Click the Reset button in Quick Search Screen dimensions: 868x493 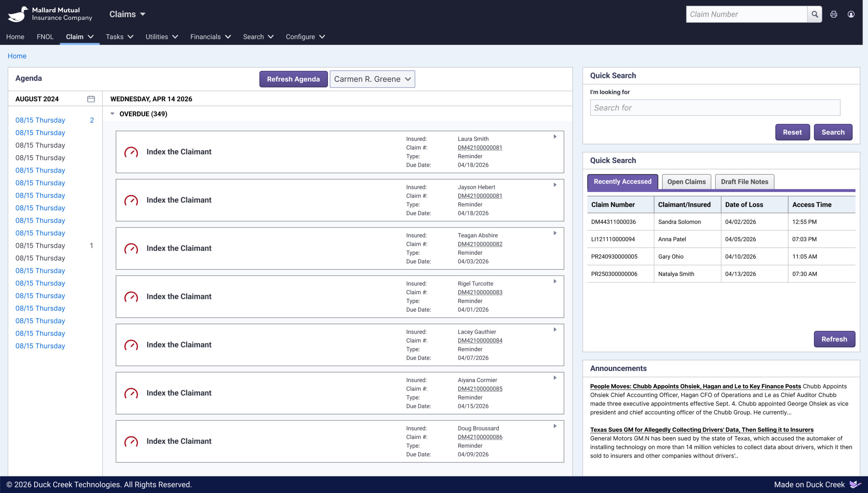click(x=792, y=132)
